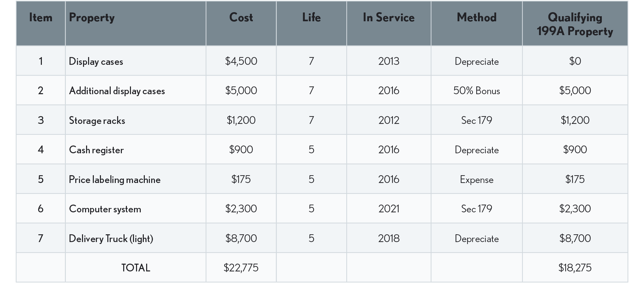The image size is (644, 291).
Task: Click the Computer system property cell
Action: click(x=105, y=209)
